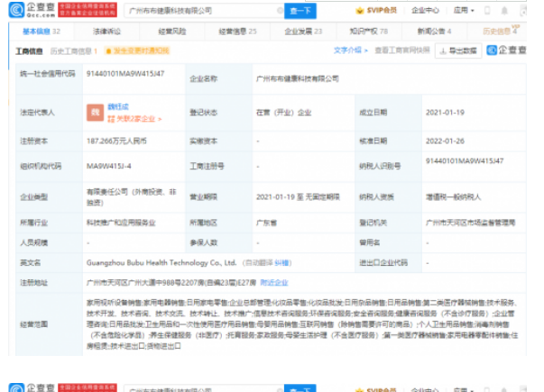
Task: Click the Qcc.com logo in the header
Action: pos(32,10)
